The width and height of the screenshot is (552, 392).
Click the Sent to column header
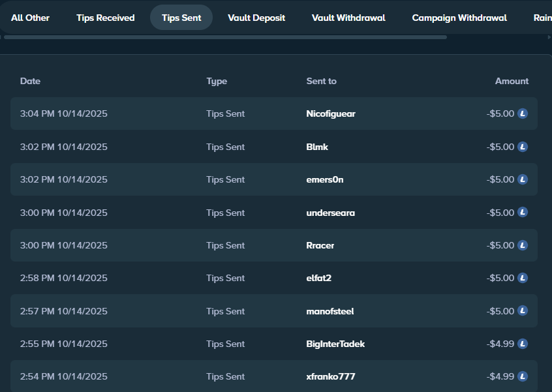(322, 81)
